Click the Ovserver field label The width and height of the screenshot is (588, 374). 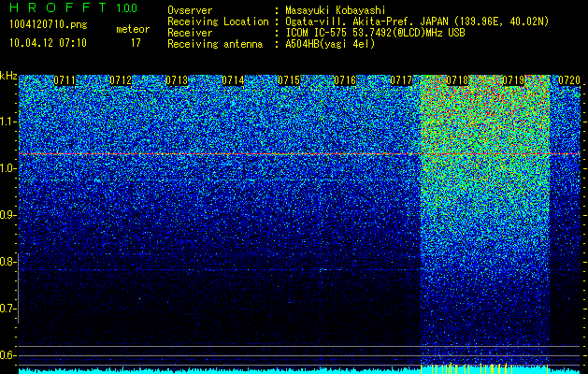point(190,10)
